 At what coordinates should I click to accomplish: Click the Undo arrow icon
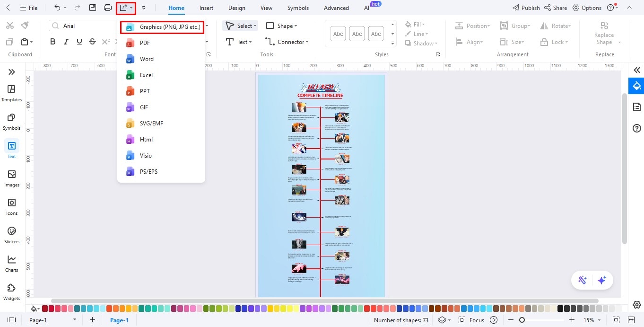coord(57,8)
